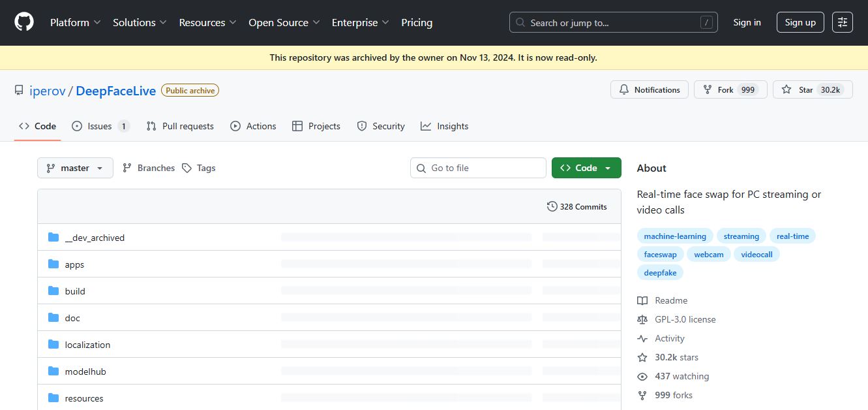This screenshot has height=410, width=868.
Task: Expand the Platform menu
Action: [75, 22]
